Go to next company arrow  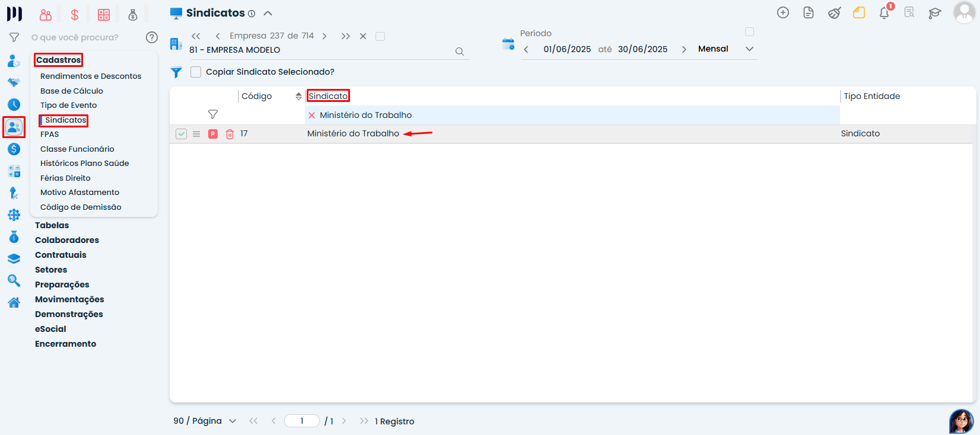324,36
